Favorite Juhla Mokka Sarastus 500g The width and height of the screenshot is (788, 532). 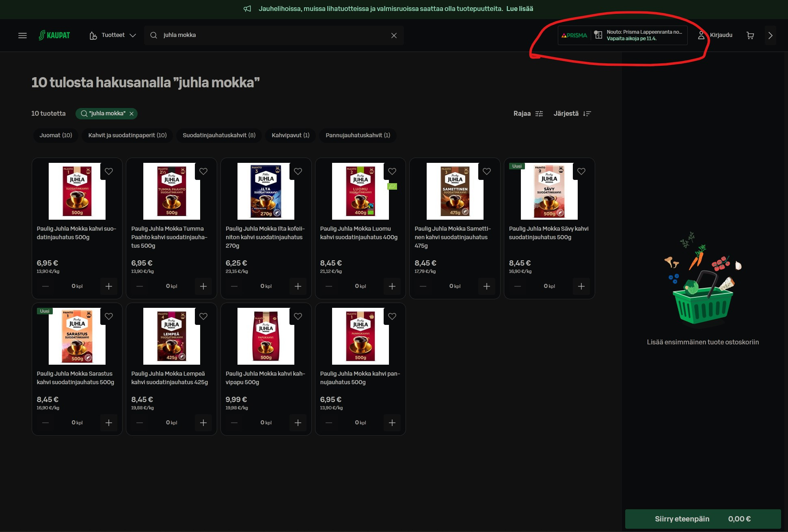point(109,316)
